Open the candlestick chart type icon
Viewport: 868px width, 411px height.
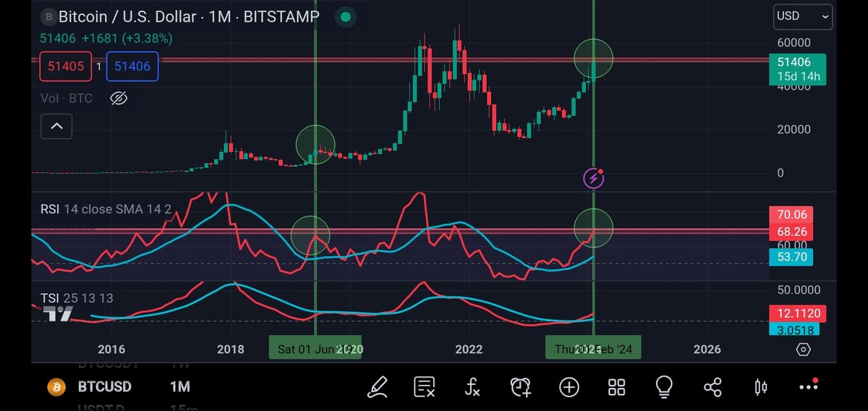pos(760,387)
